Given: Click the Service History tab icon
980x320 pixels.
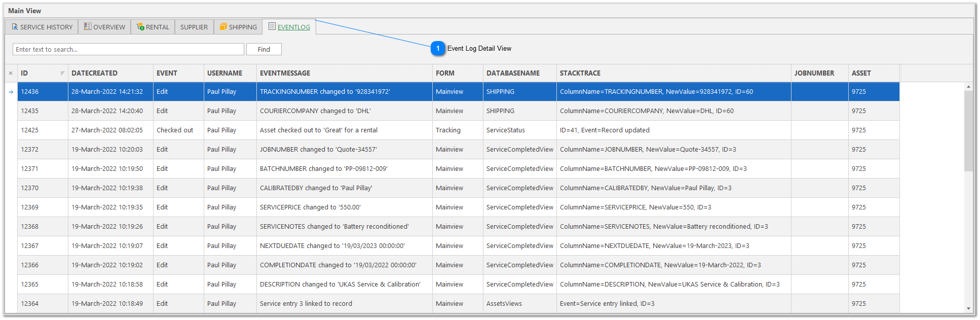Looking at the screenshot, I should click(x=15, y=27).
